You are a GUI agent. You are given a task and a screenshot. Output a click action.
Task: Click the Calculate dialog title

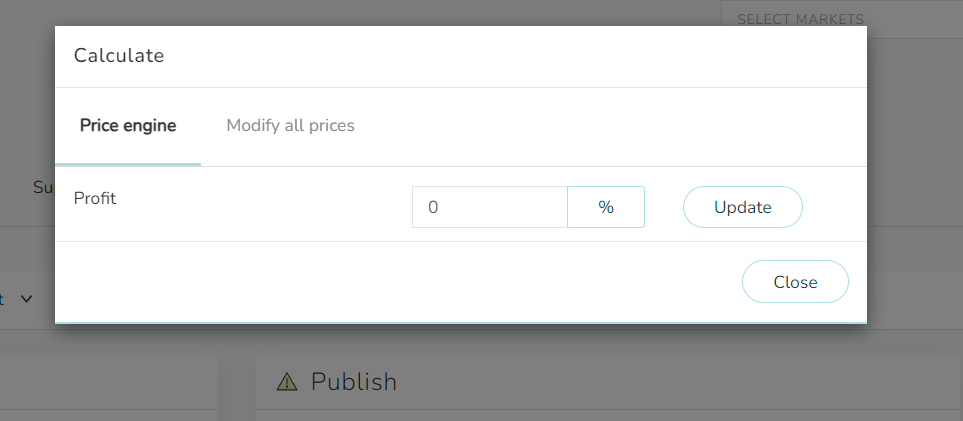click(x=119, y=56)
